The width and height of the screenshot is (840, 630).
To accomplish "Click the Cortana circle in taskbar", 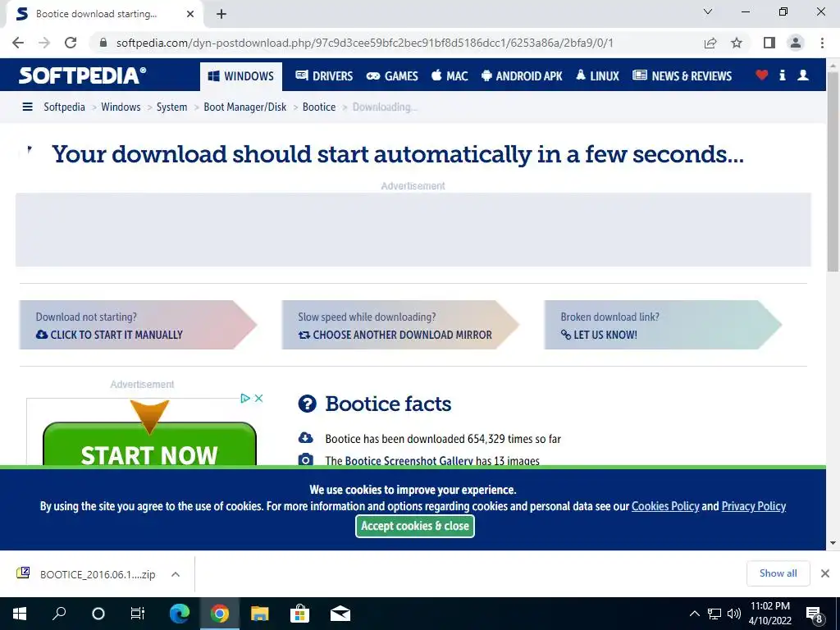I will (x=98, y=614).
